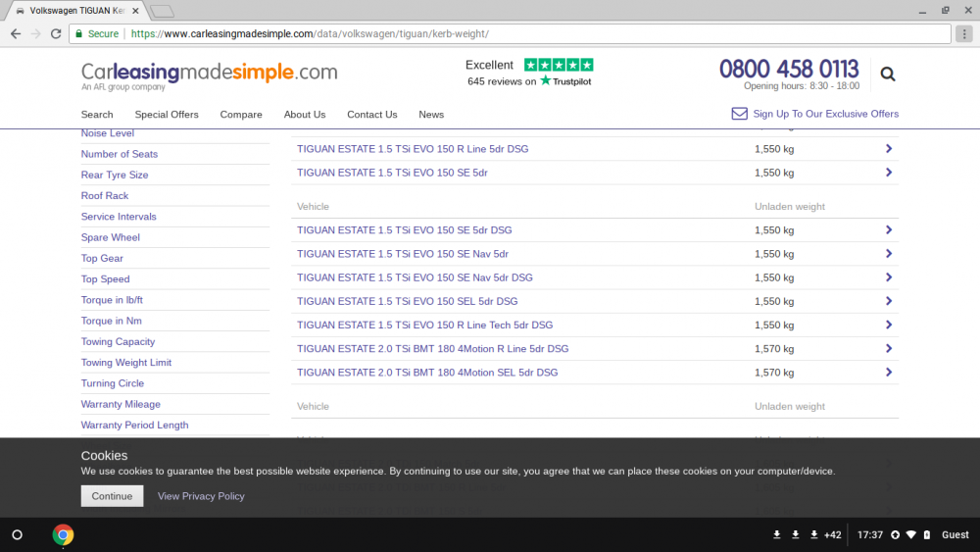Click the Guest account label

[955, 534]
